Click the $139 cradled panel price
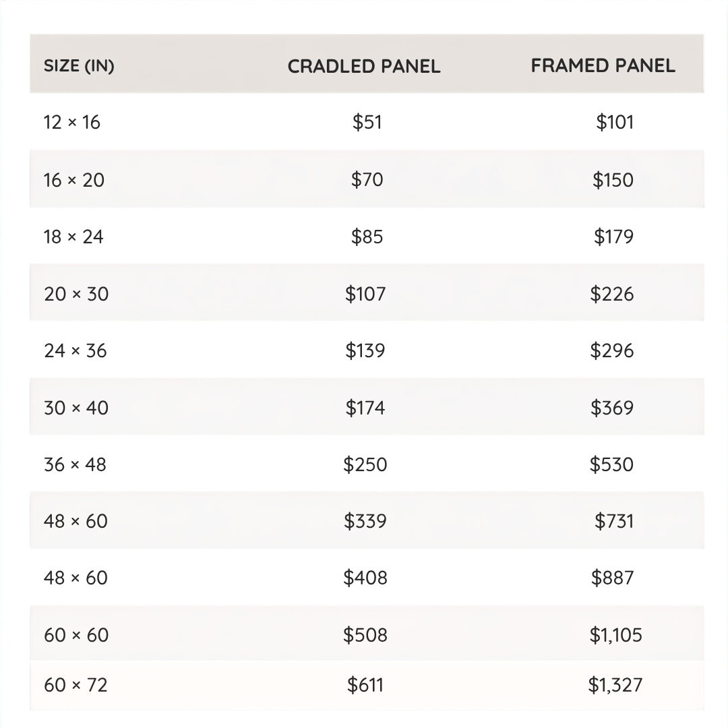 click(x=365, y=351)
